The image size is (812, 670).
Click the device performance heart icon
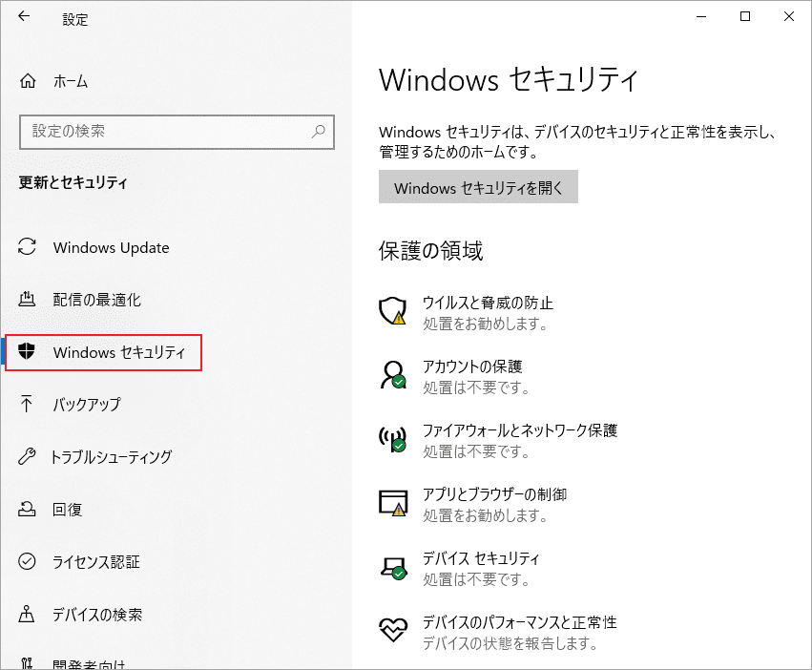tap(393, 630)
